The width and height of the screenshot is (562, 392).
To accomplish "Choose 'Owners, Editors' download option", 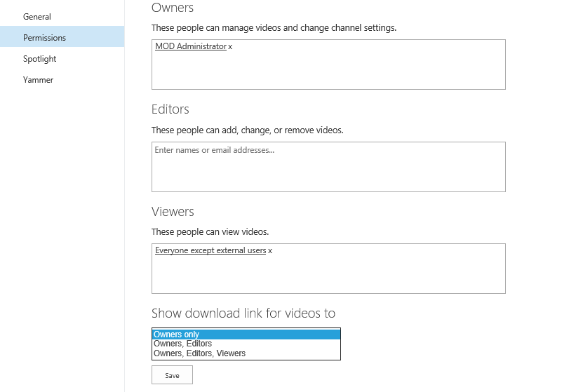I will coord(246,344).
